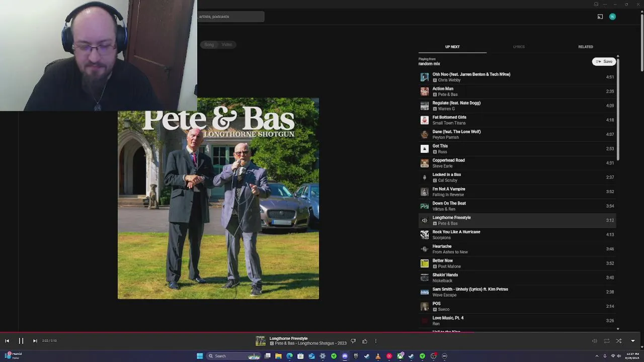The width and height of the screenshot is (644, 362).
Task: Dislike Longthorne Freestyle in player bar
Action: pos(353,341)
